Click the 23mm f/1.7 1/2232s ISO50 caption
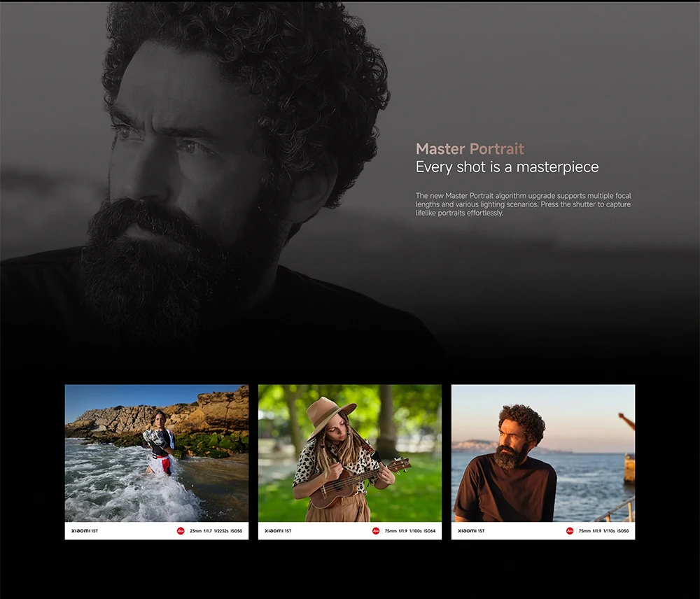The width and height of the screenshot is (700, 599). point(216,530)
